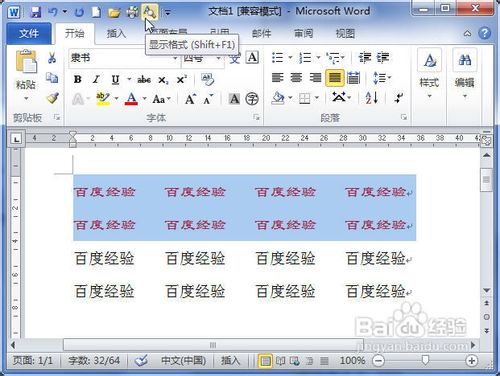Toggle superscript formatting

point(182,79)
